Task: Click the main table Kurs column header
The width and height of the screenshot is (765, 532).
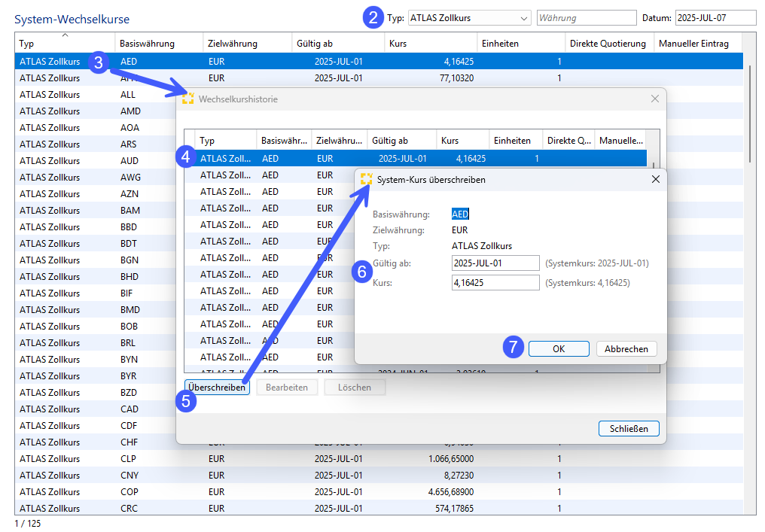Action: click(431, 44)
